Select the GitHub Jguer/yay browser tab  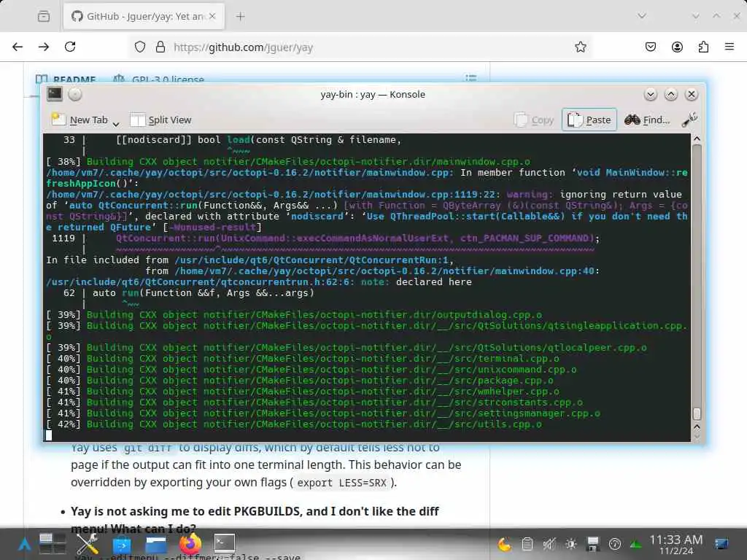[144, 16]
